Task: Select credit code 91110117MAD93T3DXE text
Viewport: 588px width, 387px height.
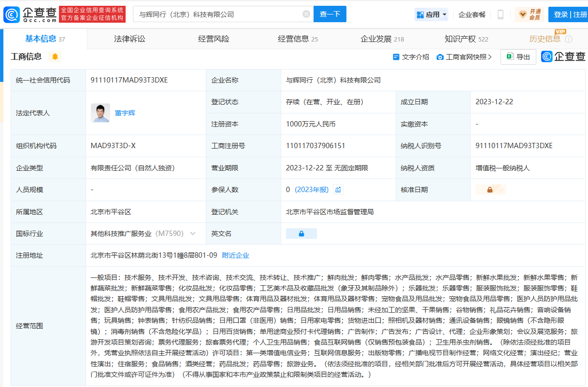Action: [129, 80]
